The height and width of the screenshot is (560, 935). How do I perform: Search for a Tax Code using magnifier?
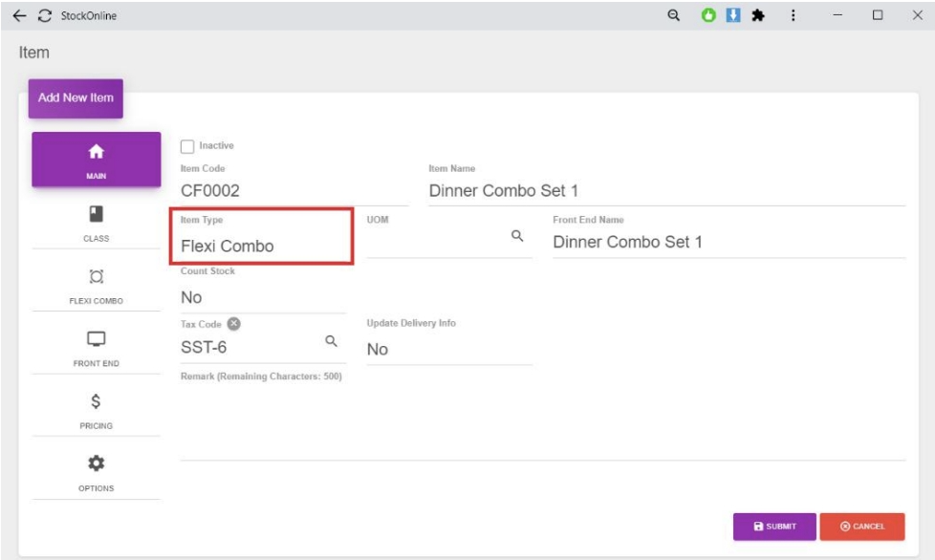tap(331, 341)
